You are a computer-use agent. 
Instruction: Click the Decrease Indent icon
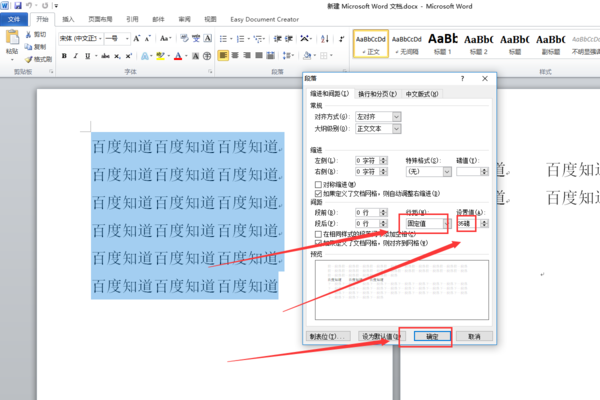(278, 39)
